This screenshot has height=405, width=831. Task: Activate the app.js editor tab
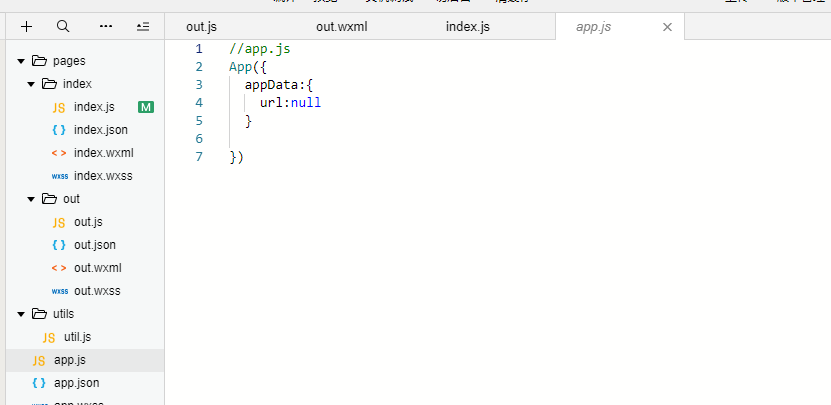click(x=594, y=27)
